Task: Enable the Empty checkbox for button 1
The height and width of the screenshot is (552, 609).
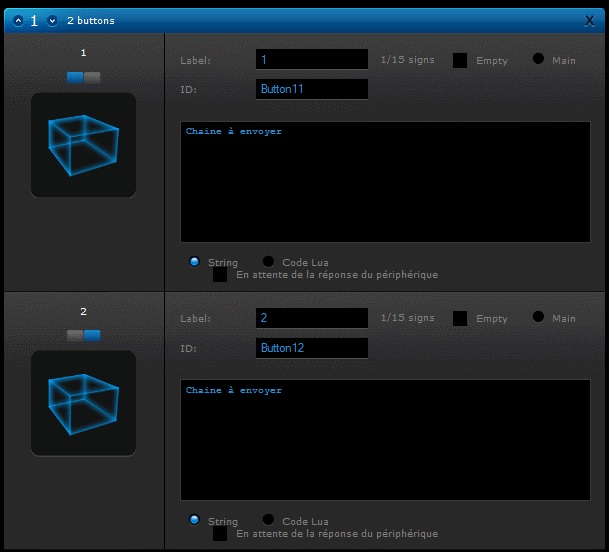Action: (x=460, y=60)
